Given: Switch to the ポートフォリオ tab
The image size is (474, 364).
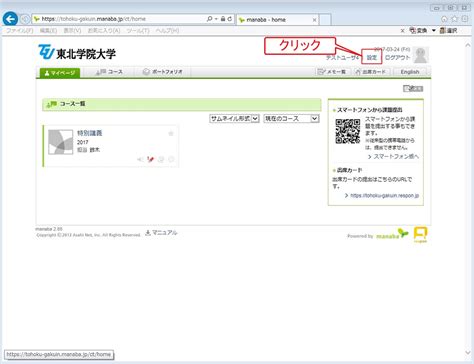Looking at the screenshot, I should point(163,72).
